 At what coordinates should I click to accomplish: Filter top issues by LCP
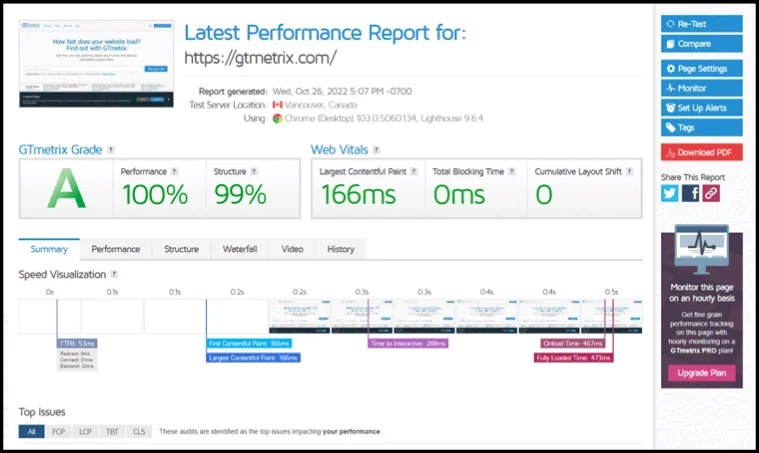[85, 431]
